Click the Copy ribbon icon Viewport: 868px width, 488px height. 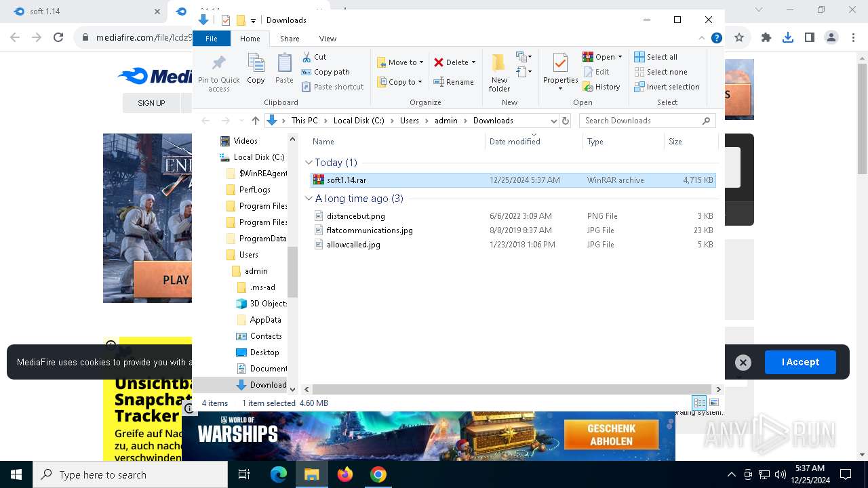click(x=256, y=69)
